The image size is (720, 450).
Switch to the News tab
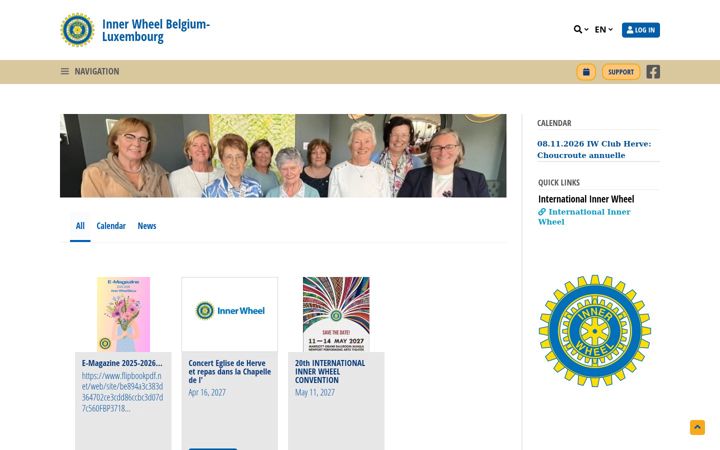(x=147, y=225)
